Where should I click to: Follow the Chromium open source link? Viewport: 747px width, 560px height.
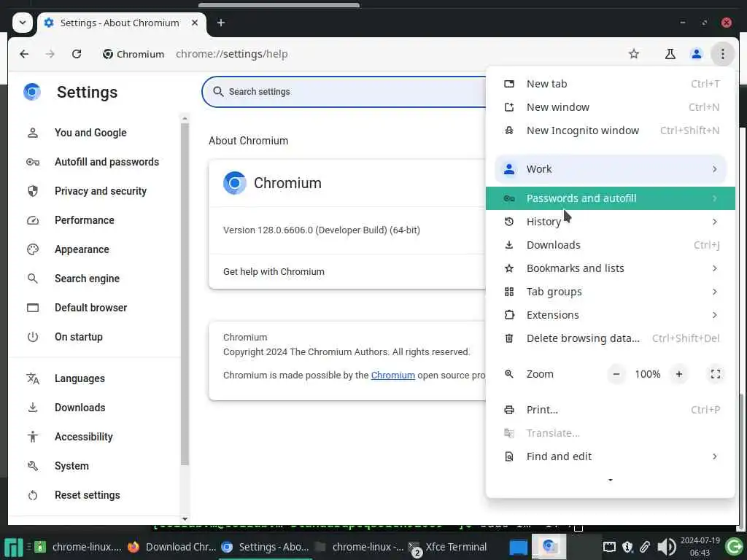392,376
